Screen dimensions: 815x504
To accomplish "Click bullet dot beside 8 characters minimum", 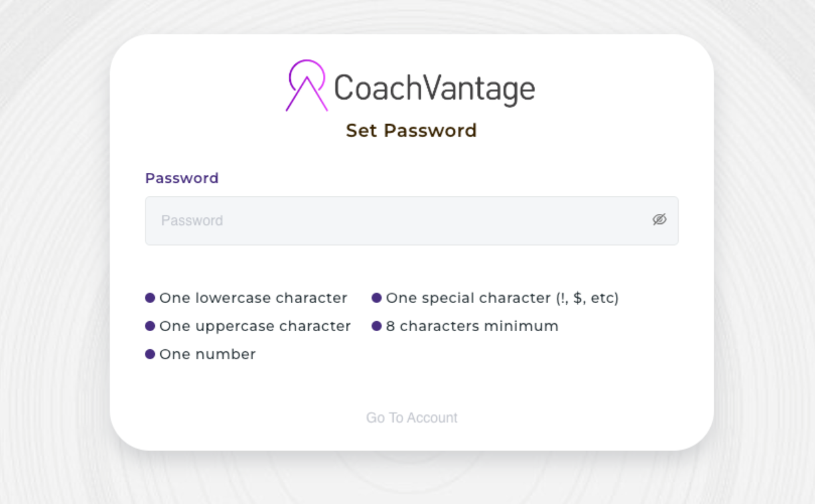I will click(376, 326).
